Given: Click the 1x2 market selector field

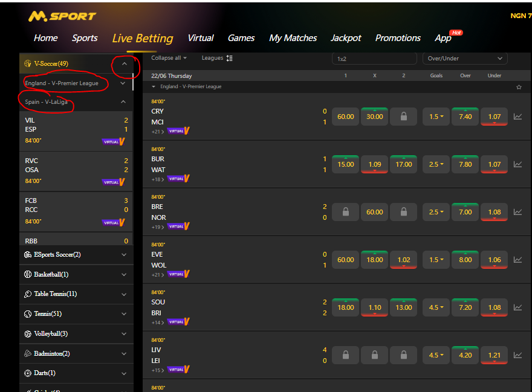Looking at the screenshot, I should 374,59.
